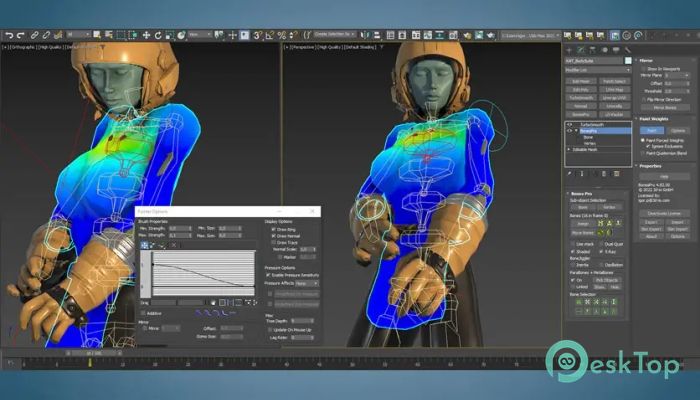This screenshot has width=700, height=400.
Task: Open Select by Name tool
Action: (x=108, y=35)
